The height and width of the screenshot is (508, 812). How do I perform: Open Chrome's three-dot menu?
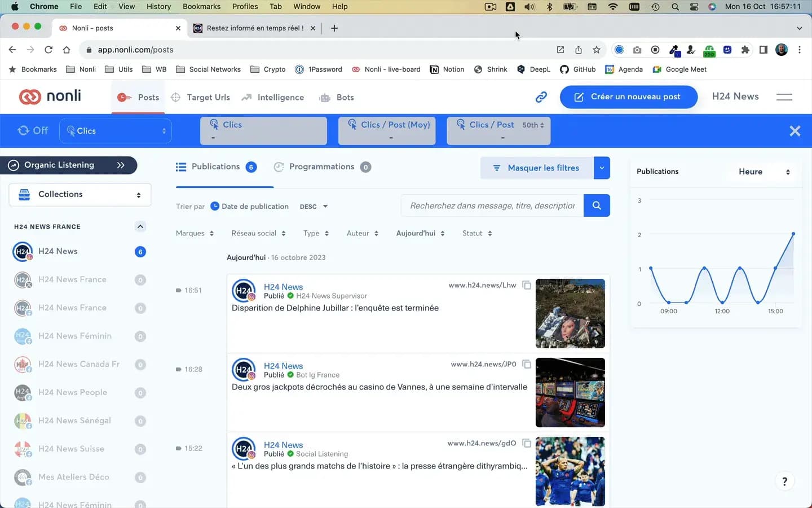[800, 50]
